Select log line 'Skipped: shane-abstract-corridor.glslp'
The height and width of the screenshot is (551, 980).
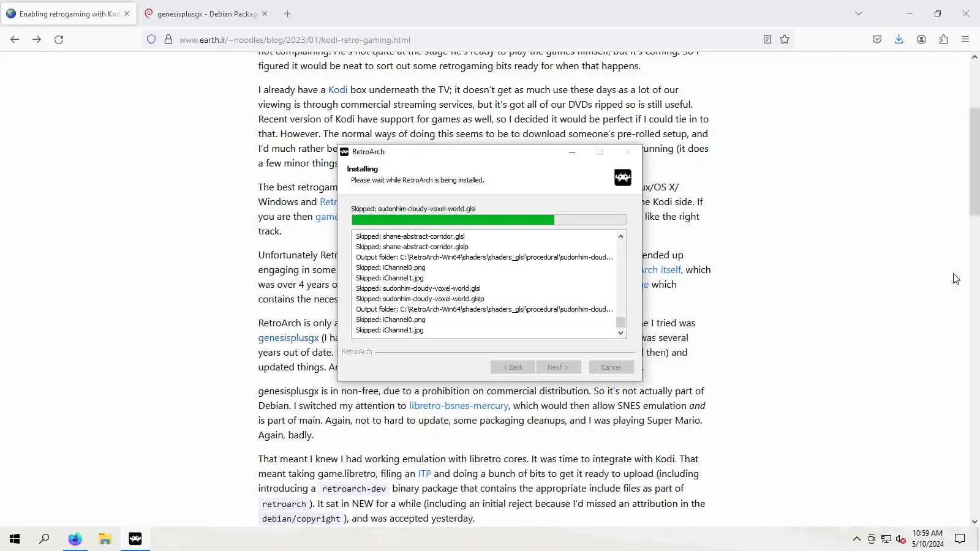(412, 247)
